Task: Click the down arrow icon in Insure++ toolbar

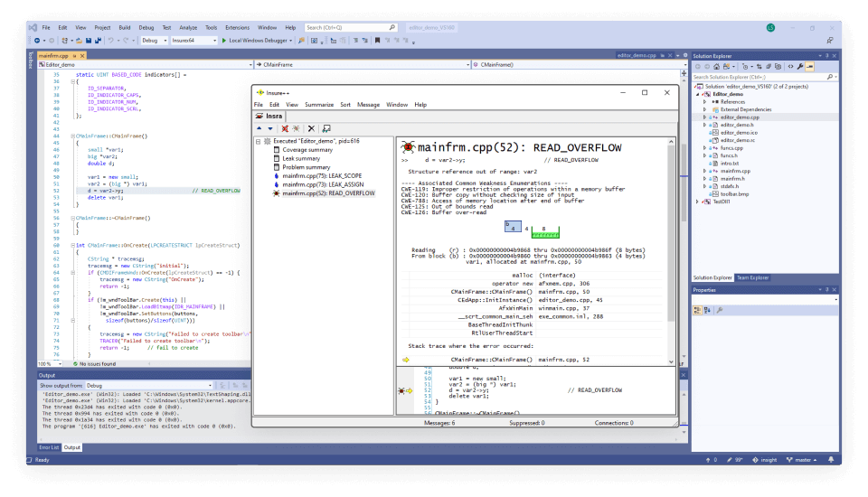Action: 270,128
